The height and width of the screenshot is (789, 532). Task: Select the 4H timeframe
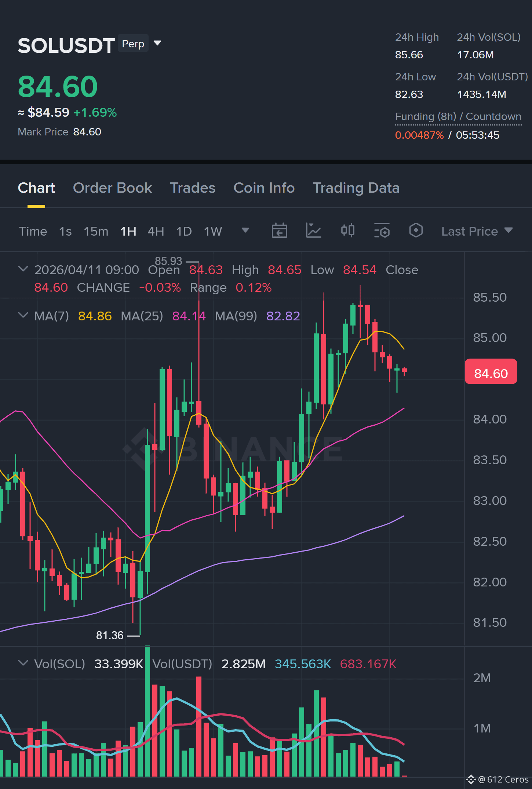[x=156, y=231]
